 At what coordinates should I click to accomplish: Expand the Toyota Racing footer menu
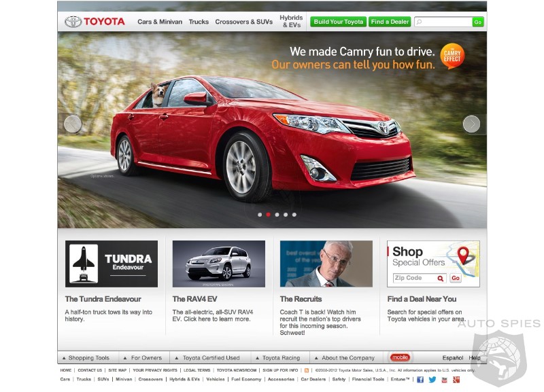coord(277,357)
